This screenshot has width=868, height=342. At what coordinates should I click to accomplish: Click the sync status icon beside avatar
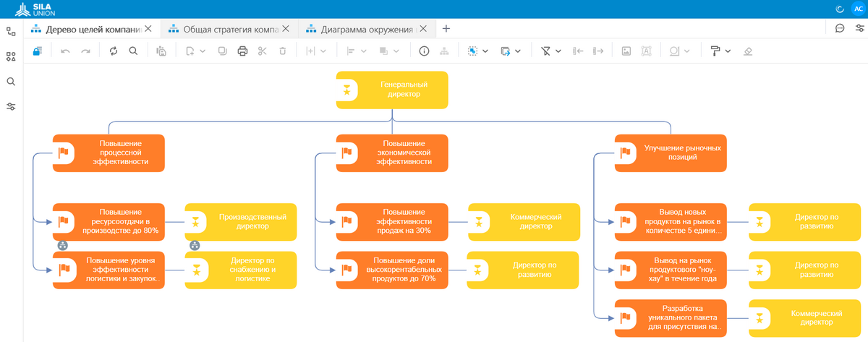[840, 9]
